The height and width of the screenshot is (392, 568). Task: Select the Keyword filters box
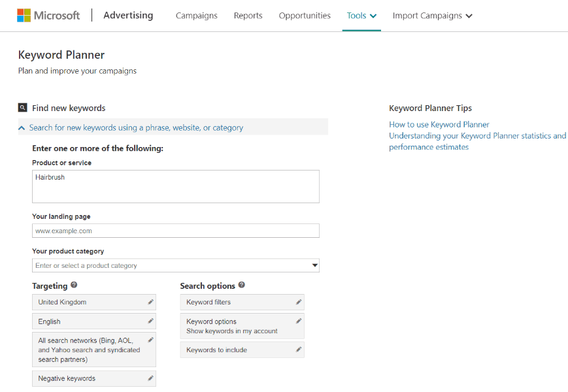pos(242,302)
